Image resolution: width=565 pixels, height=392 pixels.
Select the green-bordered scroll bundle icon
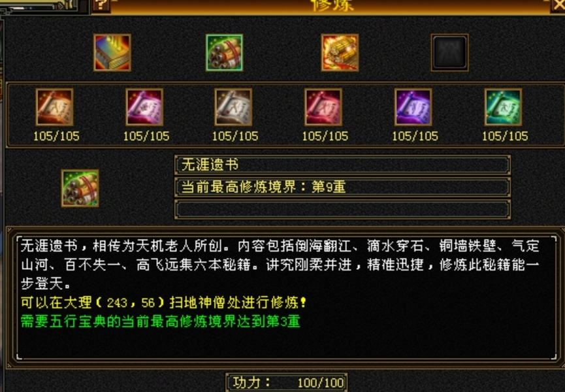point(225,53)
